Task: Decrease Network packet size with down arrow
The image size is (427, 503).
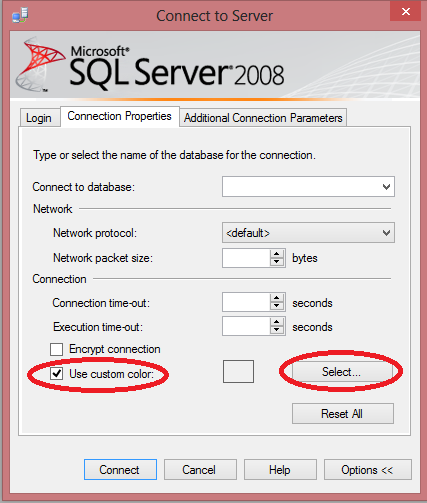Action: pyautogui.click(x=276, y=262)
